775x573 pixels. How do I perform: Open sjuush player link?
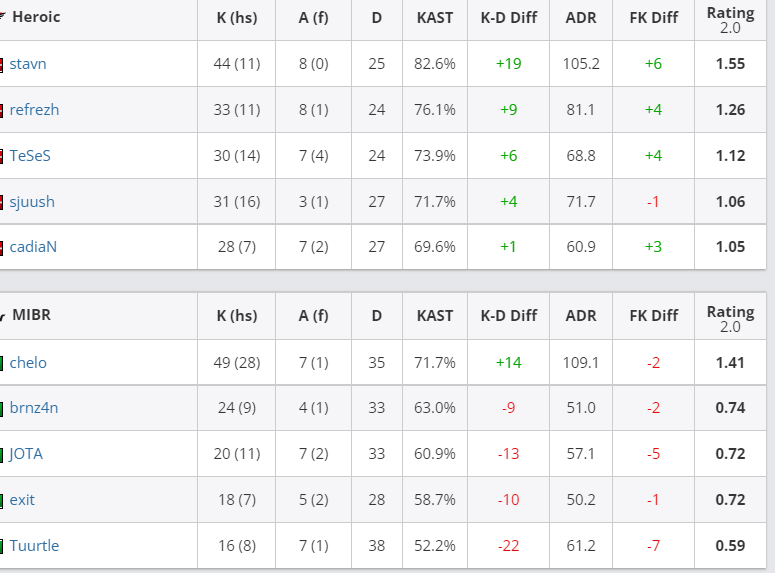[32, 202]
